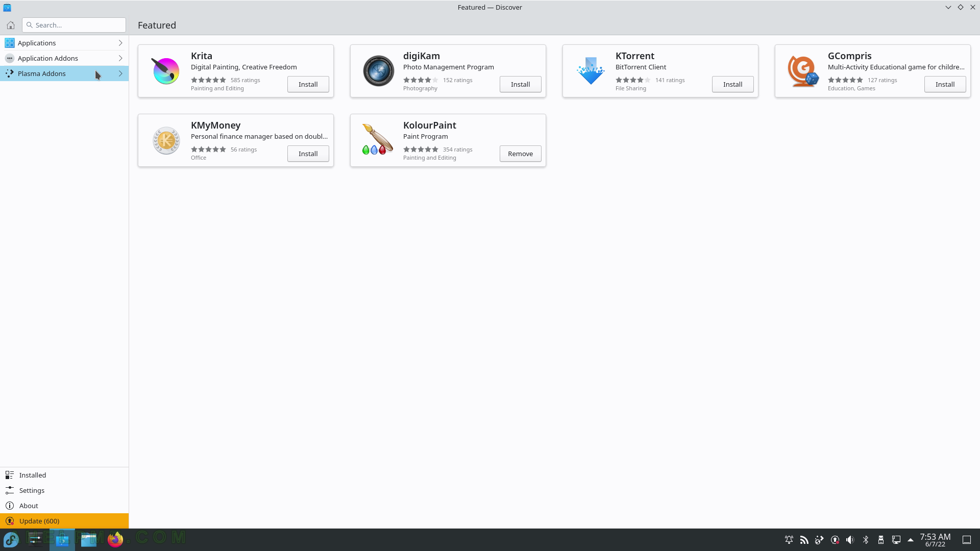Click the About info icon
The width and height of the screenshot is (980, 551).
pos(9,506)
